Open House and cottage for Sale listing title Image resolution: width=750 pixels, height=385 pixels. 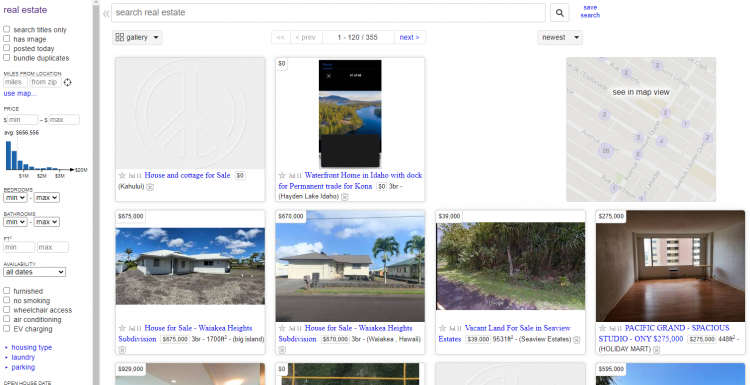click(187, 176)
